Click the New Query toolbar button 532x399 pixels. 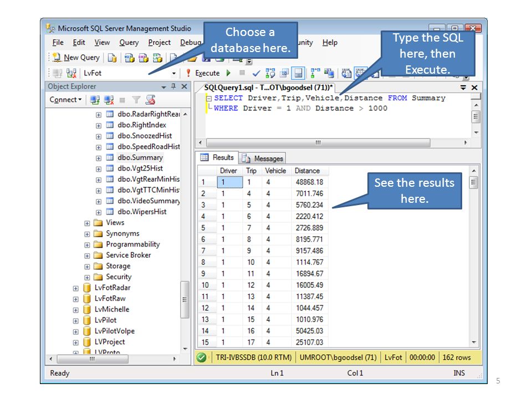coord(76,58)
